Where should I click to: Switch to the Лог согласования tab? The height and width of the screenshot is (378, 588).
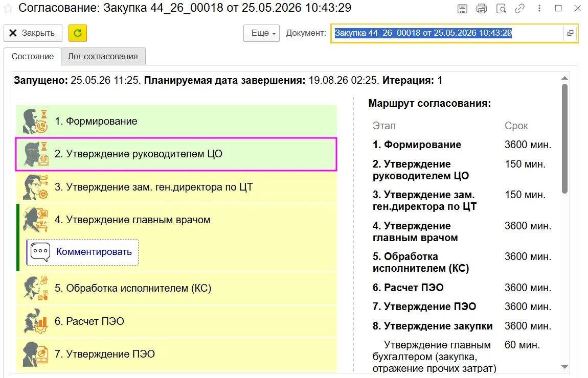[103, 57]
